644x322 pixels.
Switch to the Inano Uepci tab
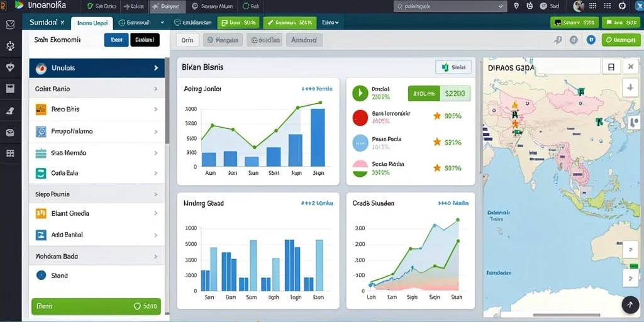click(92, 23)
